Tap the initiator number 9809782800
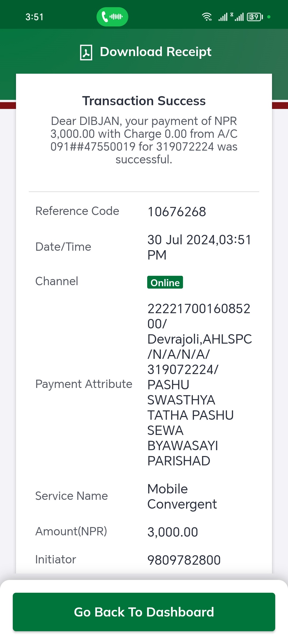The image size is (288, 644). [x=184, y=560]
